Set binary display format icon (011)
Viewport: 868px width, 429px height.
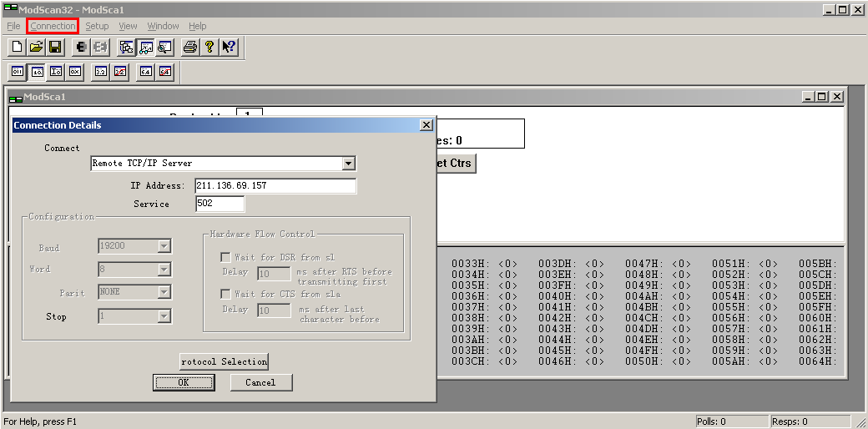[18, 72]
